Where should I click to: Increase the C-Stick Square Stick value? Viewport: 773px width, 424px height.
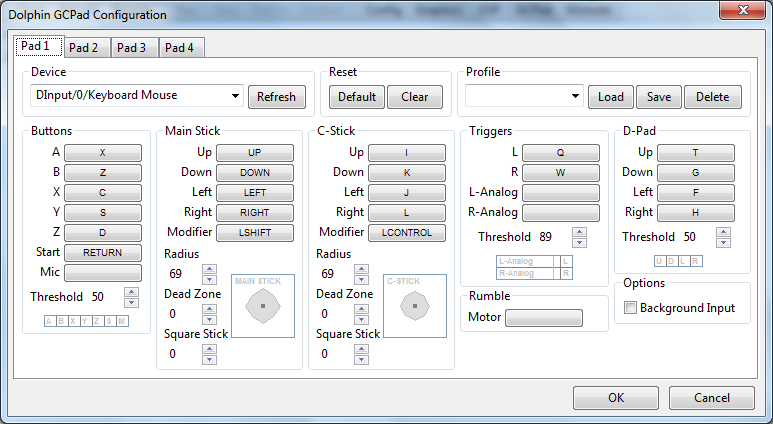tap(361, 349)
